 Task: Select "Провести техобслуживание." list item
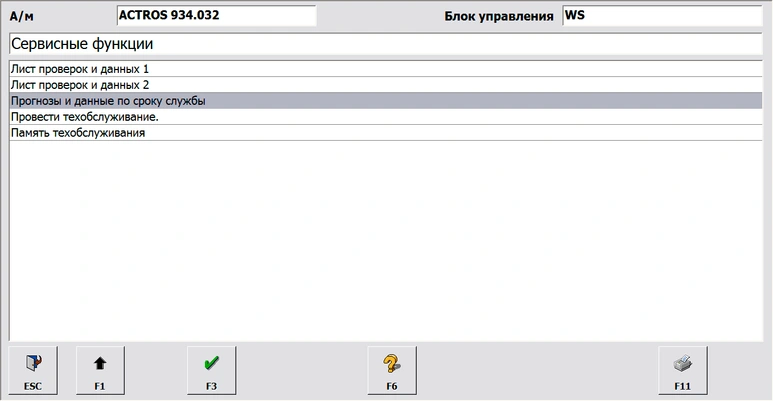pos(84,117)
